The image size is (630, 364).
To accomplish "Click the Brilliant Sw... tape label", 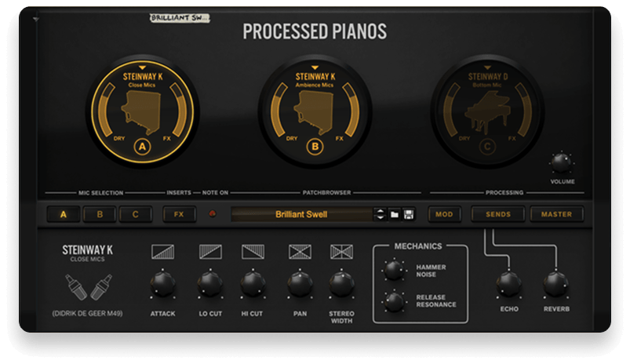I will 180,18.
